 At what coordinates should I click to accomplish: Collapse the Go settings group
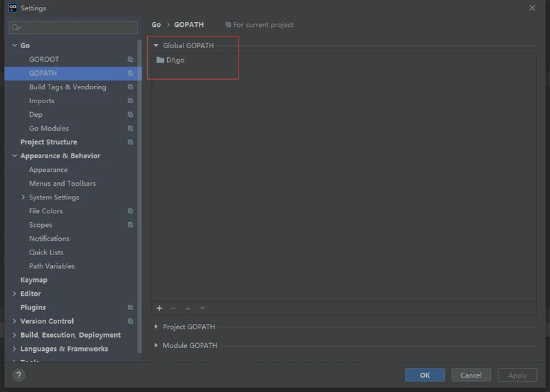(x=14, y=45)
